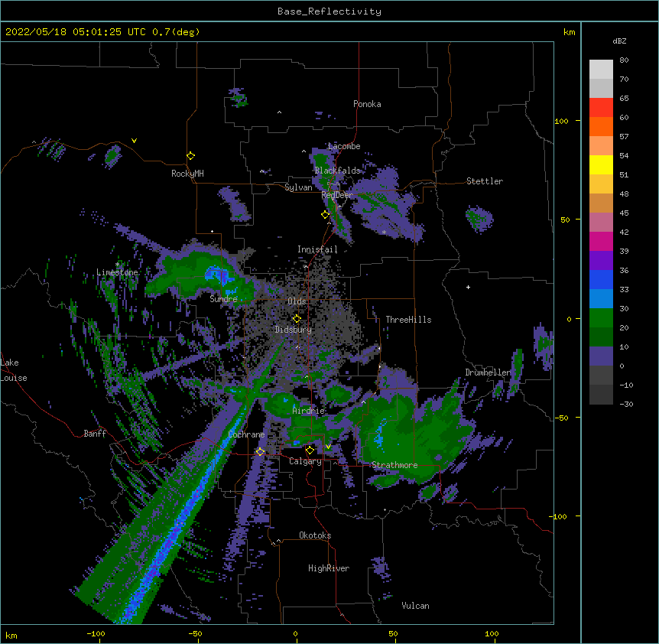Click the -50 tick on the horizontal axis
Image resolution: width=659 pixels, height=644 pixels.
195,633
